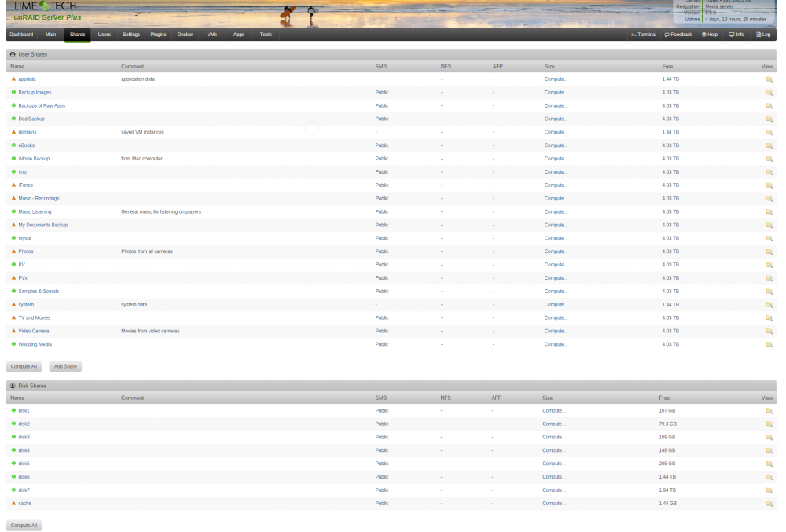Screen dimensions: 786x532
Task: Click view icon in Dad Backup row
Action: point(769,119)
